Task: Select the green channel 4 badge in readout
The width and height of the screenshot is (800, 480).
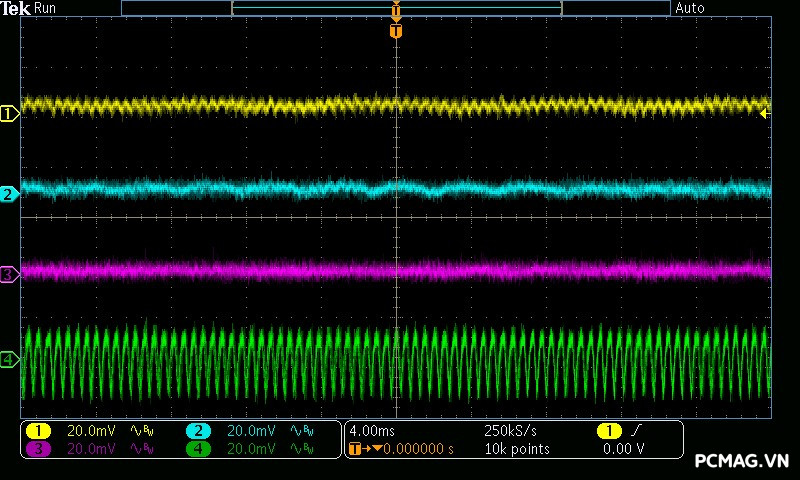Action: coord(198,449)
